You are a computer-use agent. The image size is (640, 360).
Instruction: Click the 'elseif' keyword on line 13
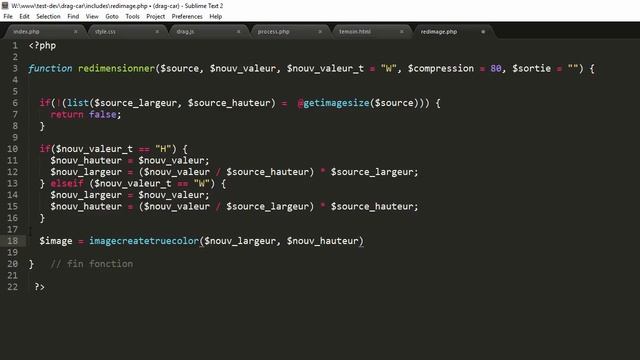click(x=67, y=183)
